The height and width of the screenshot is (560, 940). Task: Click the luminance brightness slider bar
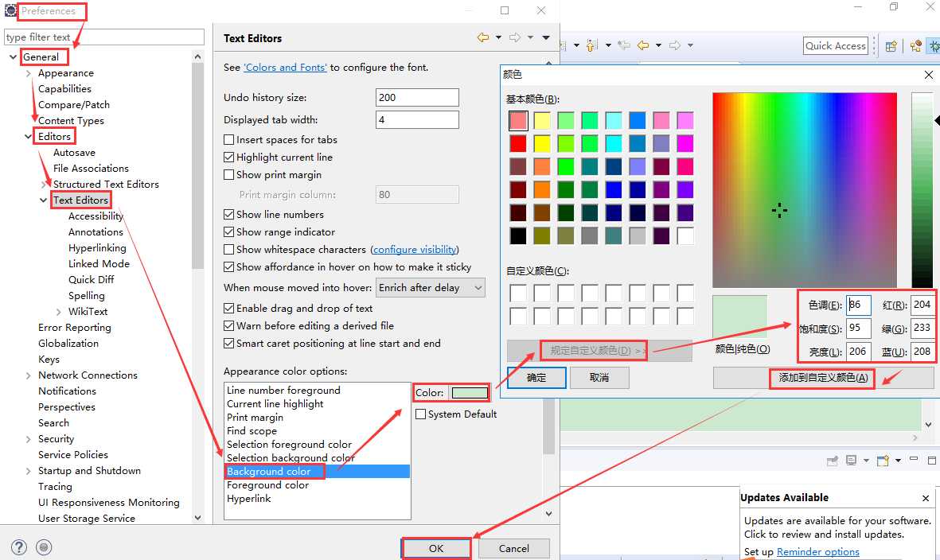922,190
